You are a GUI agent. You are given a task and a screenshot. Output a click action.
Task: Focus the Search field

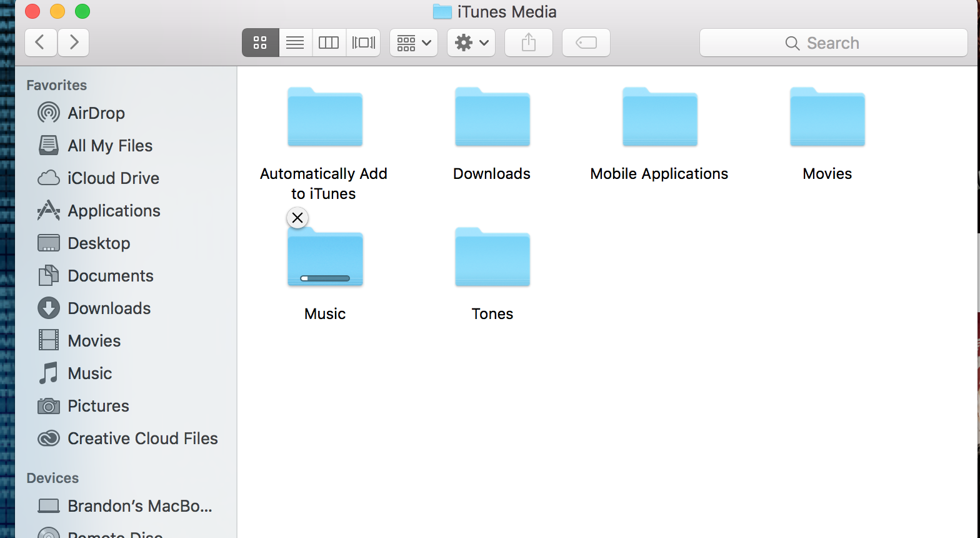(x=834, y=43)
